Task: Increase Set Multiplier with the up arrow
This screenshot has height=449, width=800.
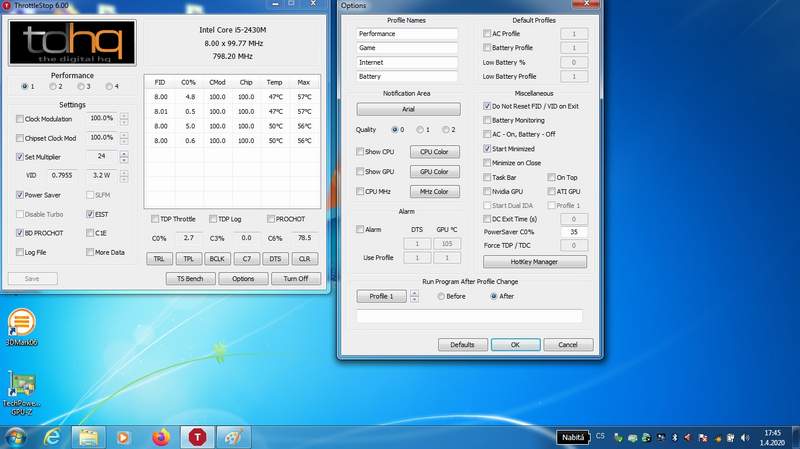Action: pyautogui.click(x=124, y=153)
